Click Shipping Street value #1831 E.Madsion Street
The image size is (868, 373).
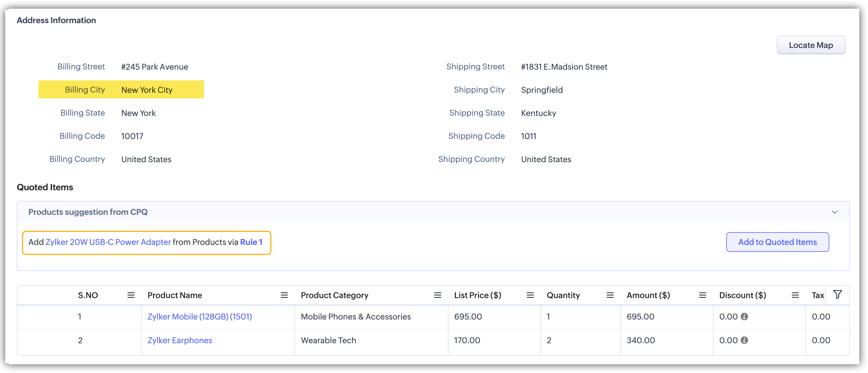(564, 67)
